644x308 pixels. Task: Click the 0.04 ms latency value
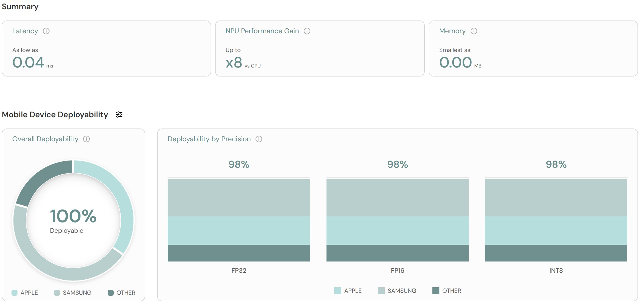(28, 62)
